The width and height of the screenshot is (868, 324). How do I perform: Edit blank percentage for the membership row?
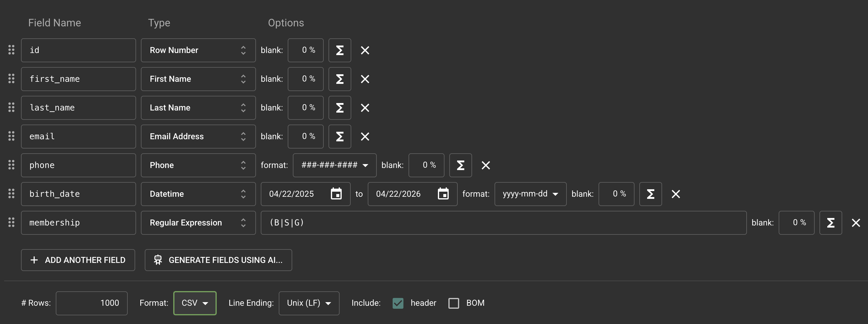796,222
